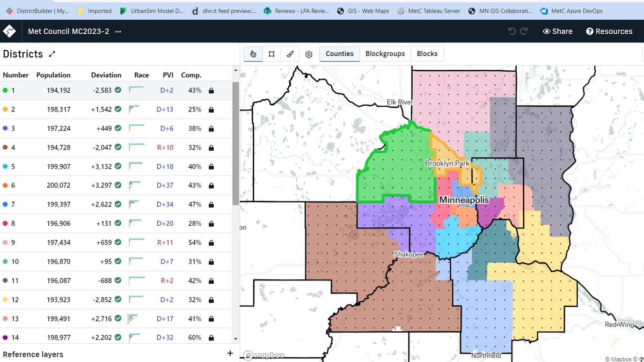This screenshot has width=644, height=362.
Task: Click the PVI column header
Action: click(168, 75)
